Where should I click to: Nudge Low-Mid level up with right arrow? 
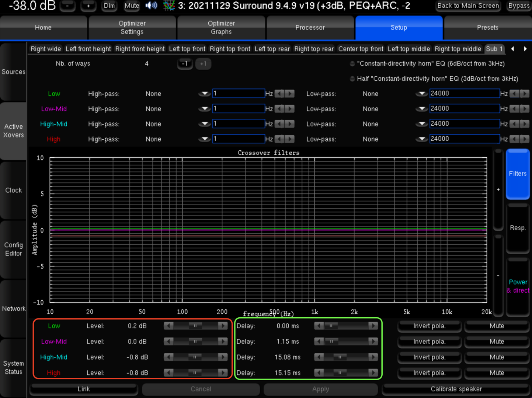click(x=223, y=342)
